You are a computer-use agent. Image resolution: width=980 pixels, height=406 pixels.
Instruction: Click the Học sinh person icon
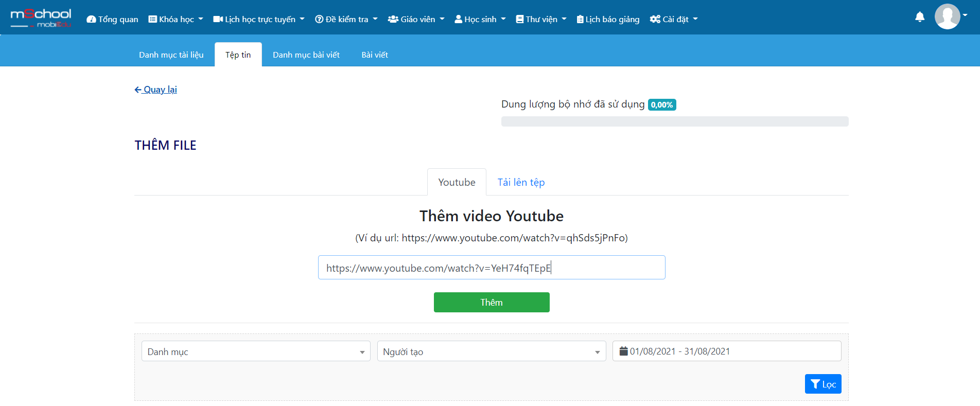point(458,19)
